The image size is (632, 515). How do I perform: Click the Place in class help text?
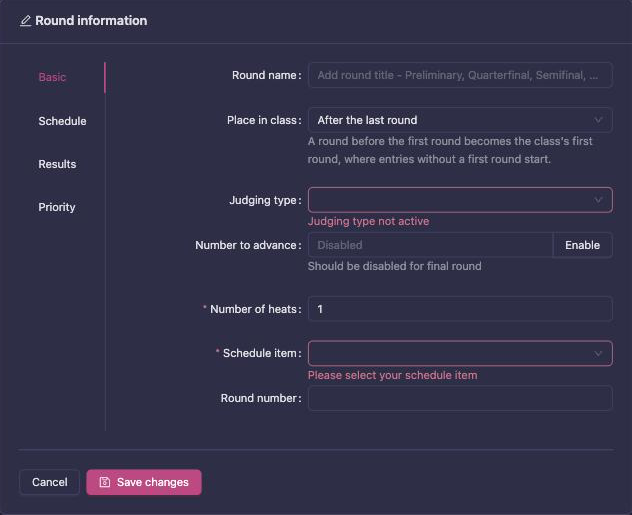point(450,150)
